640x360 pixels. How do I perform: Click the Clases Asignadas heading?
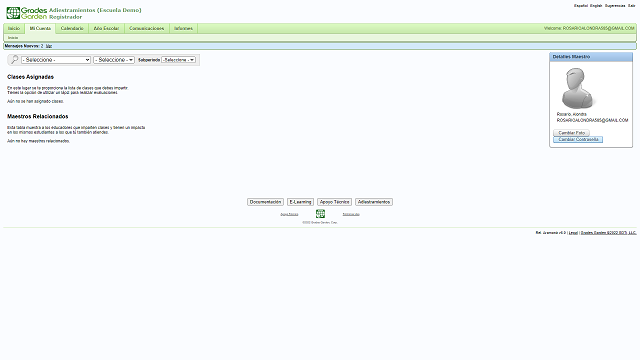click(30, 77)
